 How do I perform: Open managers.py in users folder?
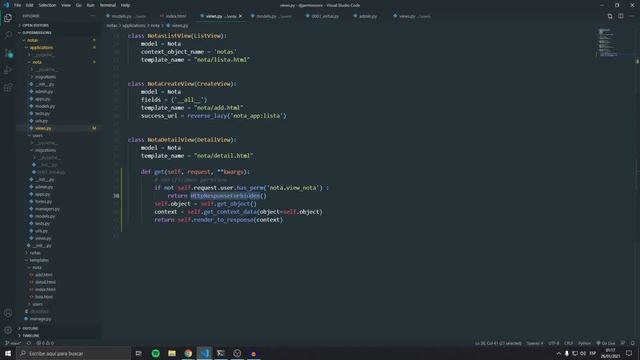pos(47,209)
